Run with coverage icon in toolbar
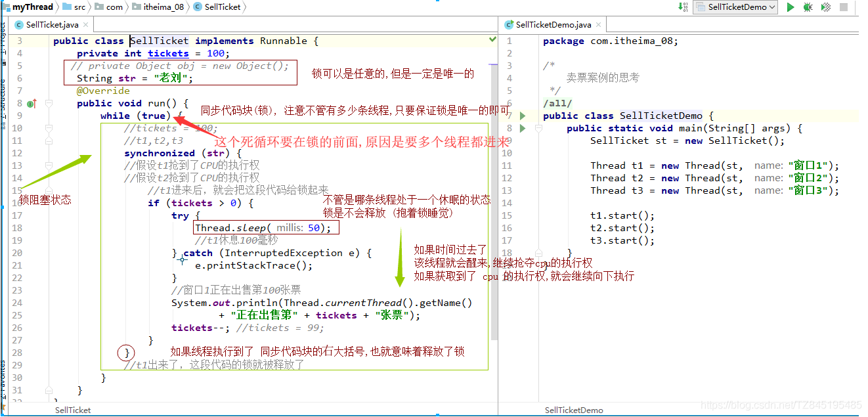Screen dimensions: 868x417 [x=826, y=7]
